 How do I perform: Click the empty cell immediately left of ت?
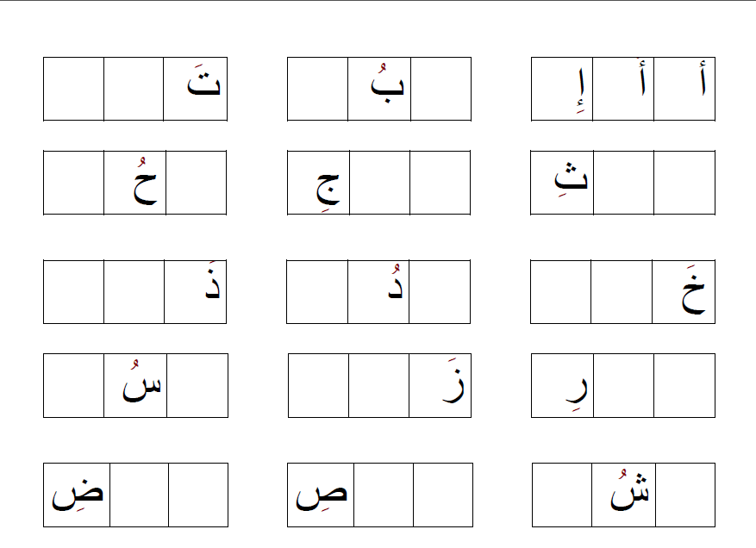coord(134,89)
